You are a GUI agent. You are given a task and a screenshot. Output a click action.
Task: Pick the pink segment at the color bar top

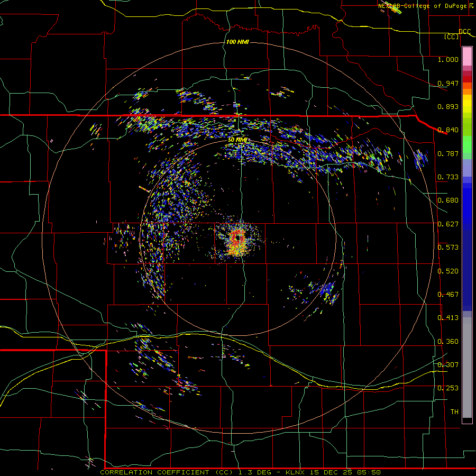(x=467, y=57)
